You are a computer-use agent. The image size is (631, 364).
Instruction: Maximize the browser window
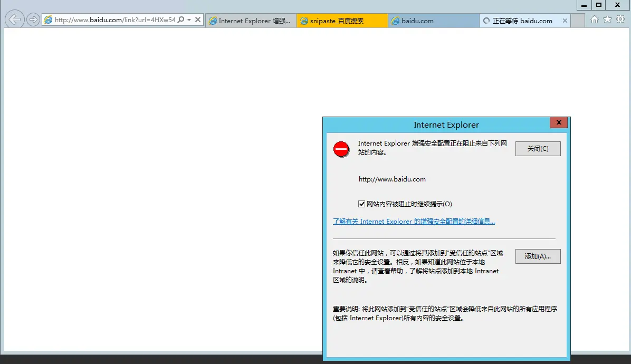coord(599,5)
